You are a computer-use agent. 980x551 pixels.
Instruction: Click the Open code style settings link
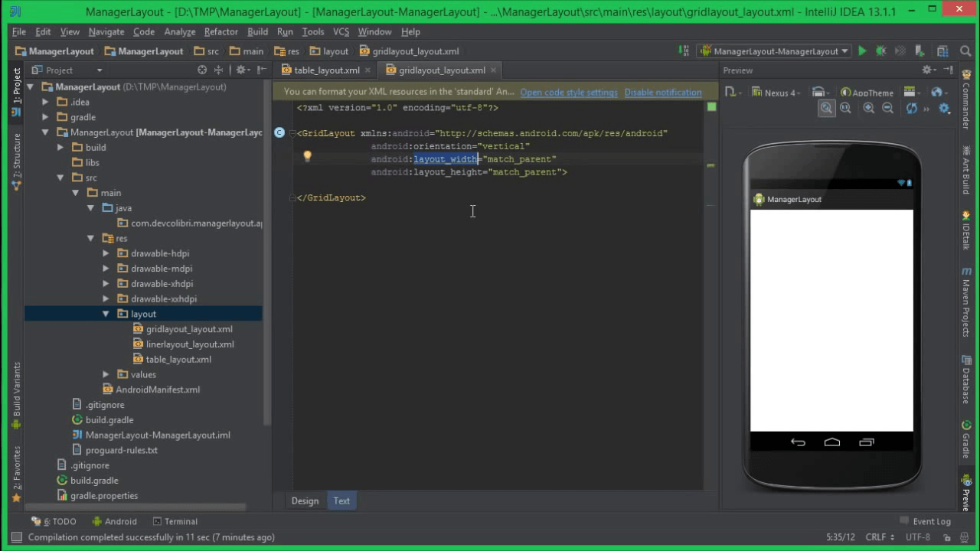[x=569, y=92]
